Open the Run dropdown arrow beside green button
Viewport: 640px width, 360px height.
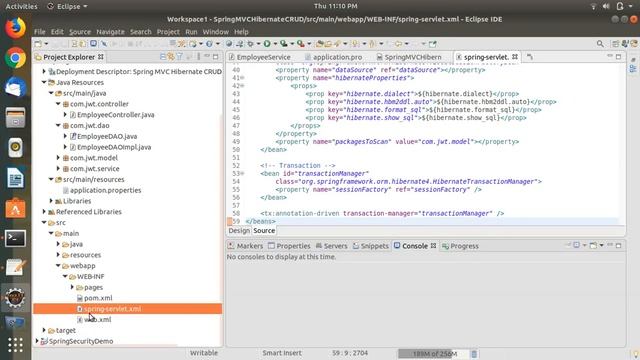pyautogui.click(x=275, y=44)
